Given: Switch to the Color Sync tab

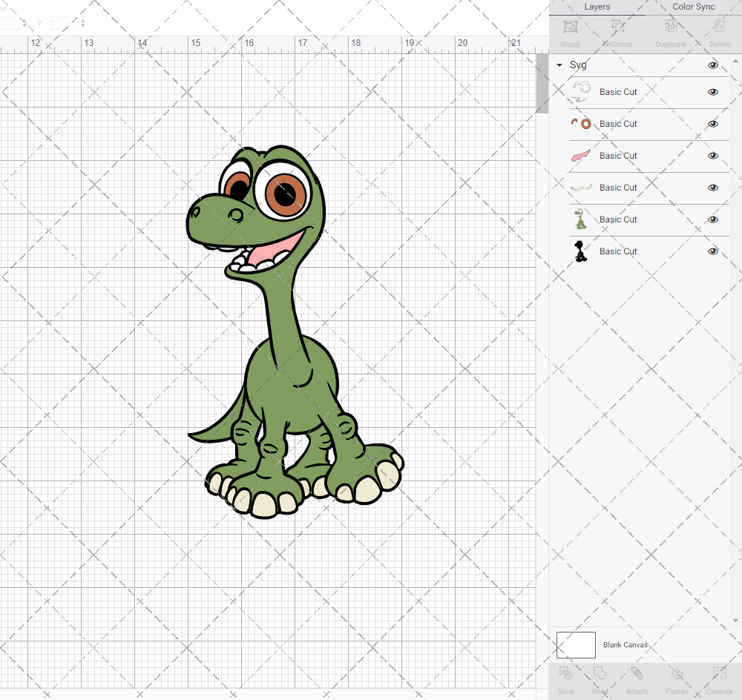Looking at the screenshot, I should tap(693, 7).
